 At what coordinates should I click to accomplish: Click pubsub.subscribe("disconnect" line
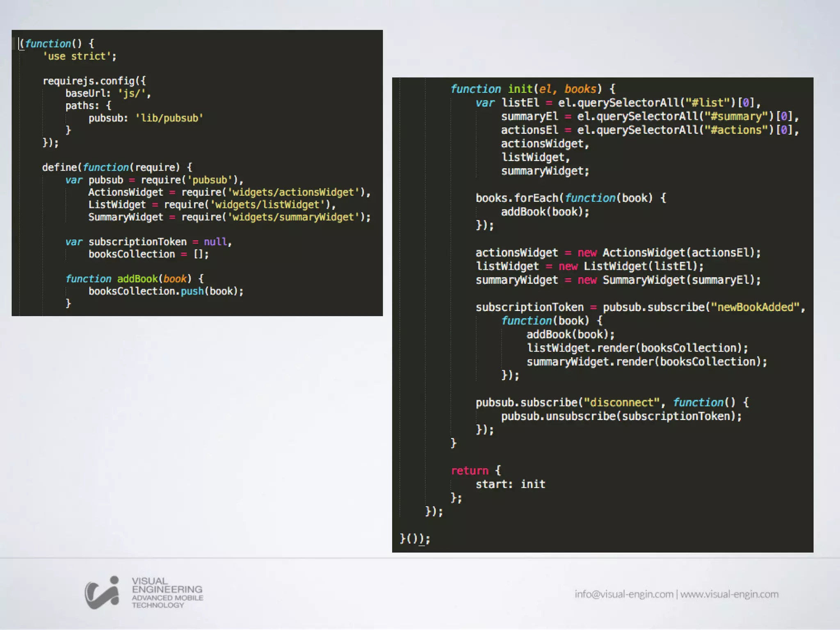tap(613, 402)
